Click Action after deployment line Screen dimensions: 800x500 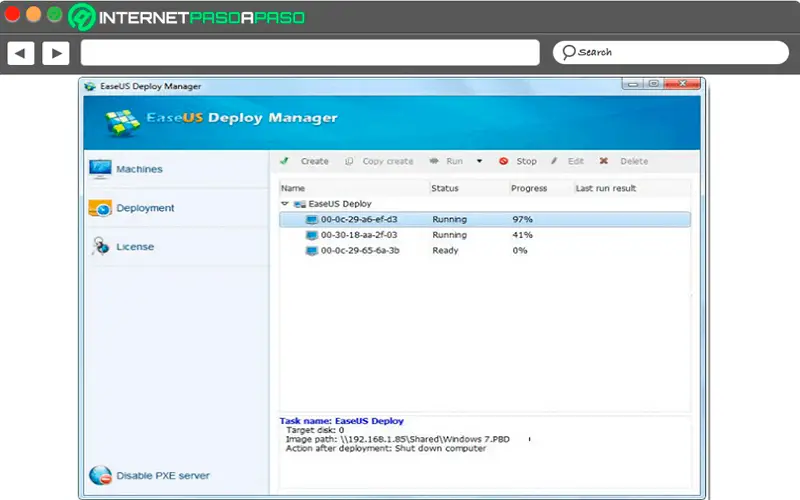(x=386, y=448)
